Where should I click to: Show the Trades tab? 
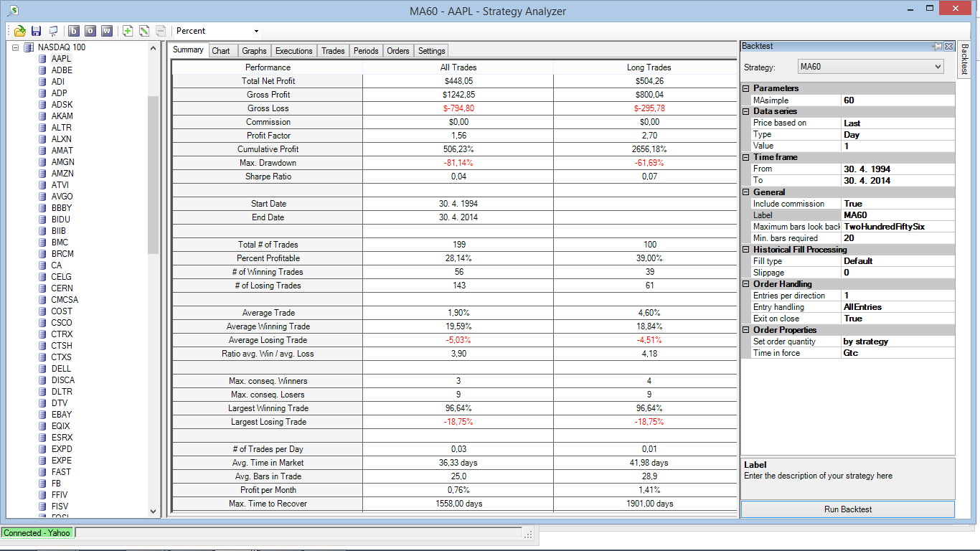tap(333, 51)
